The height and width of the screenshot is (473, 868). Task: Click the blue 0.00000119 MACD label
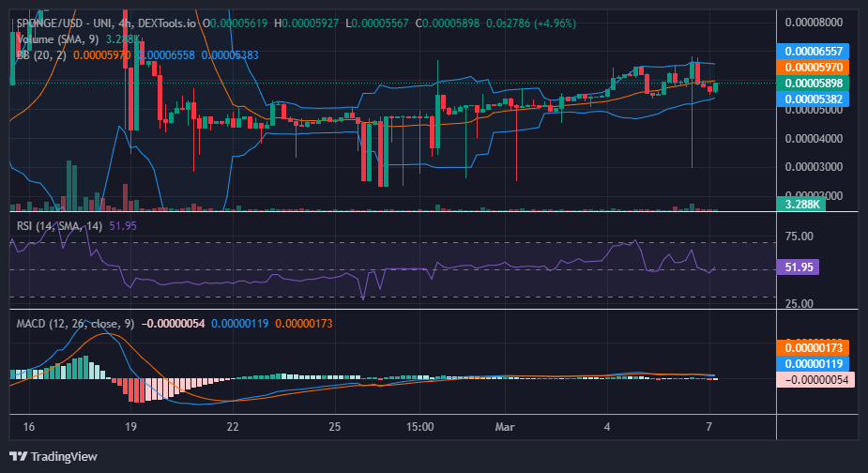point(814,364)
